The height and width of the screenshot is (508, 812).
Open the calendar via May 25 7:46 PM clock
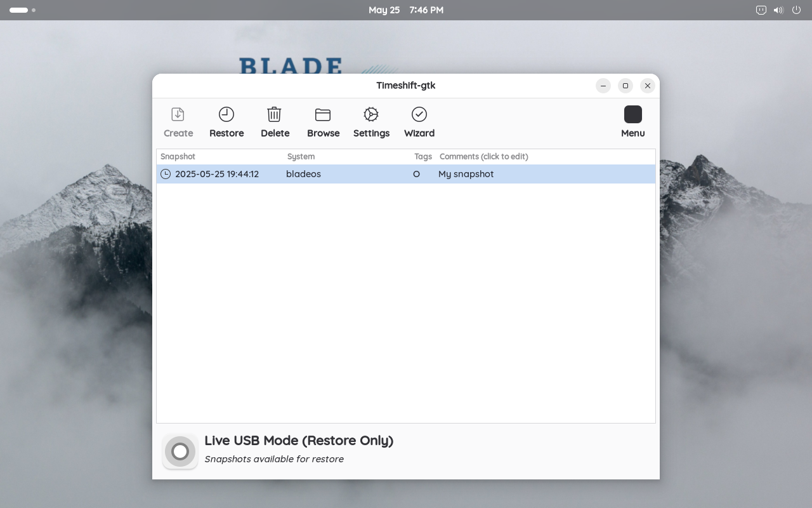click(x=406, y=10)
